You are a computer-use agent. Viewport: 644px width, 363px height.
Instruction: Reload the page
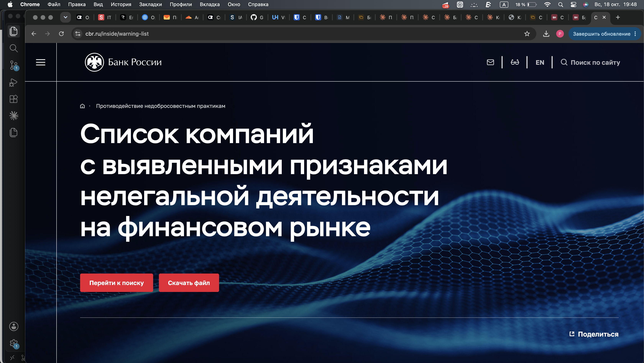click(x=61, y=34)
